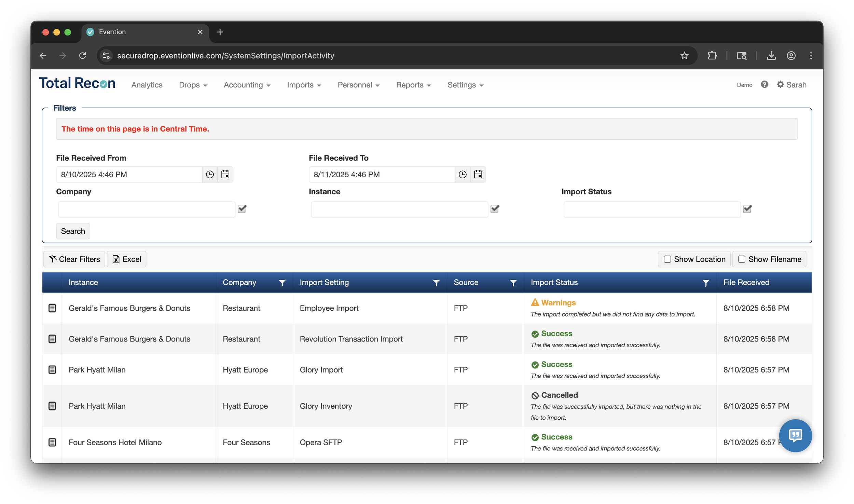Enable the Show Location checkbox
The image size is (854, 504).
[x=667, y=259]
